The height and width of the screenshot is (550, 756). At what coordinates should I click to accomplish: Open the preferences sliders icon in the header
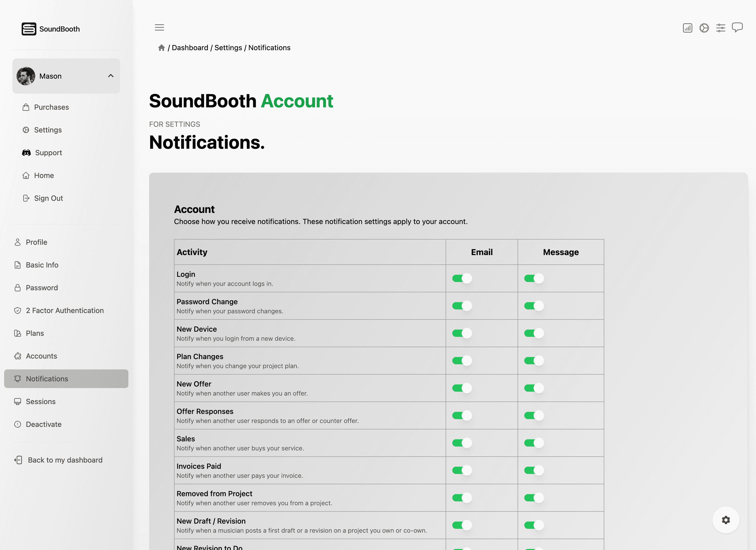(x=721, y=28)
